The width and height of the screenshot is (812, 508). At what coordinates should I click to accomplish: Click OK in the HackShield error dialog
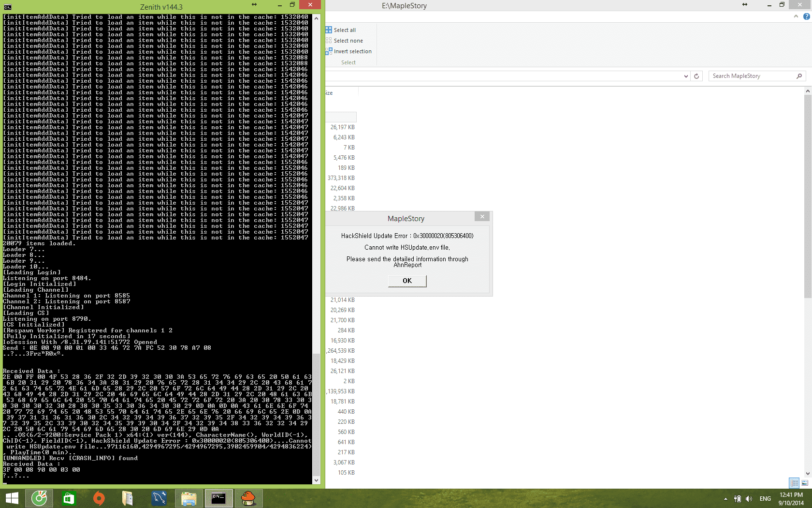407,281
